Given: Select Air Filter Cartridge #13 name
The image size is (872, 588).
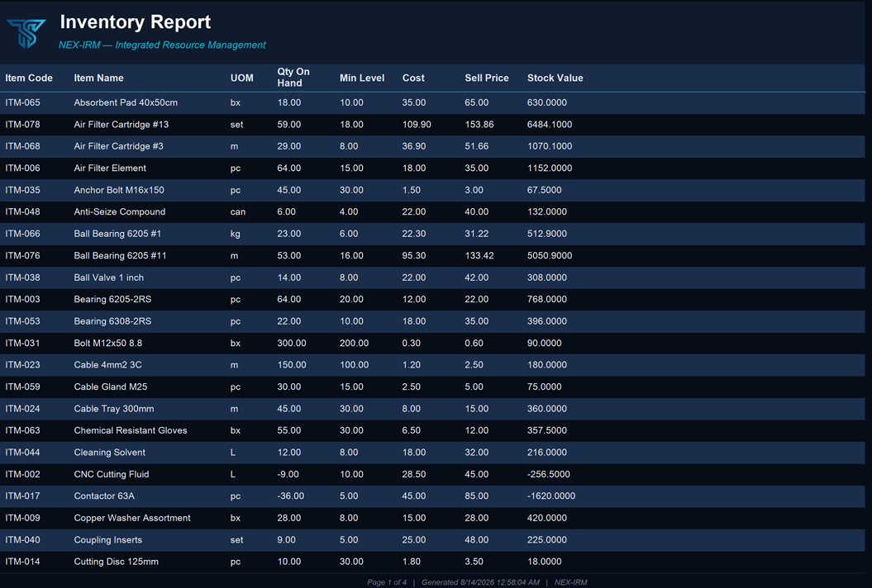Looking at the screenshot, I should pyautogui.click(x=122, y=125).
